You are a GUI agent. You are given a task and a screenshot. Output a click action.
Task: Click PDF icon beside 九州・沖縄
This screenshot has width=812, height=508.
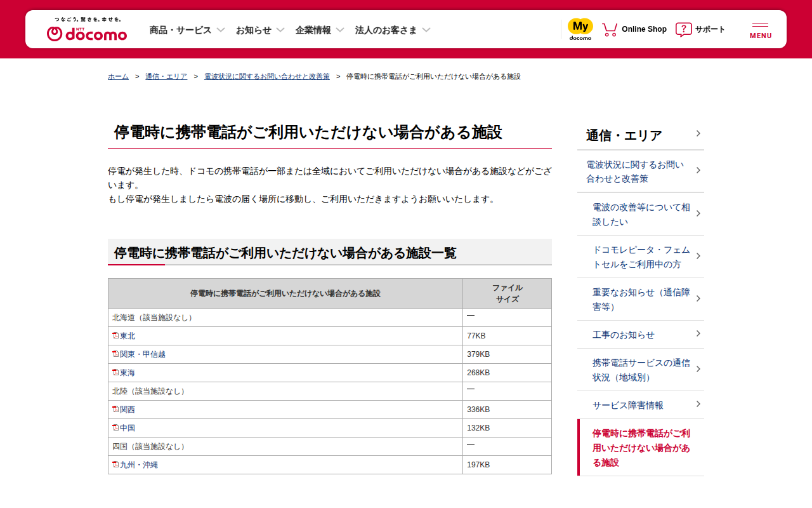pos(115,464)
